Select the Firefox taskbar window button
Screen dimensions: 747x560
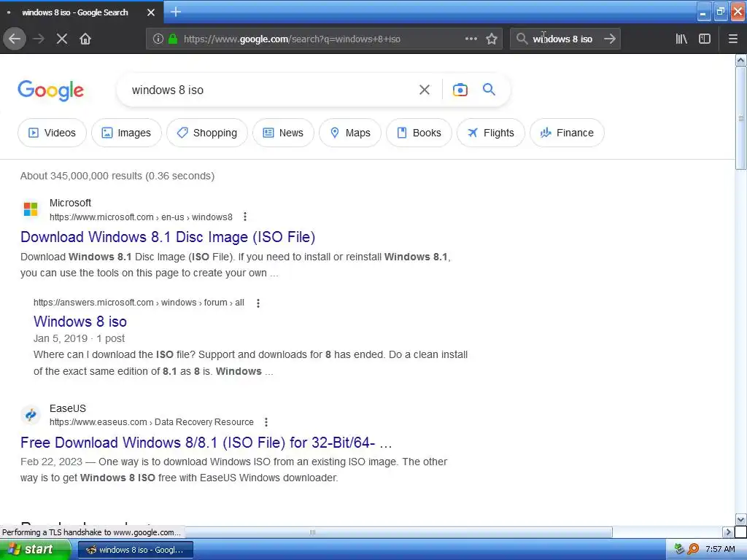point(135,550)
